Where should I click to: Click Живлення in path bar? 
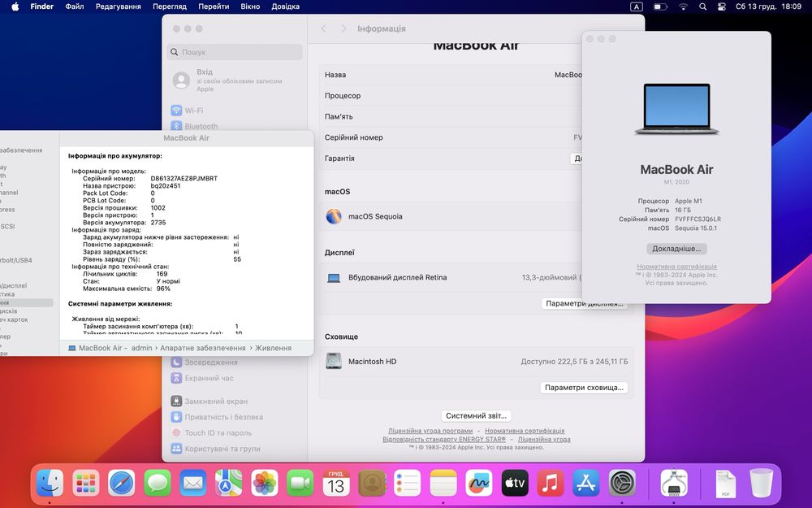pos(273,348)
